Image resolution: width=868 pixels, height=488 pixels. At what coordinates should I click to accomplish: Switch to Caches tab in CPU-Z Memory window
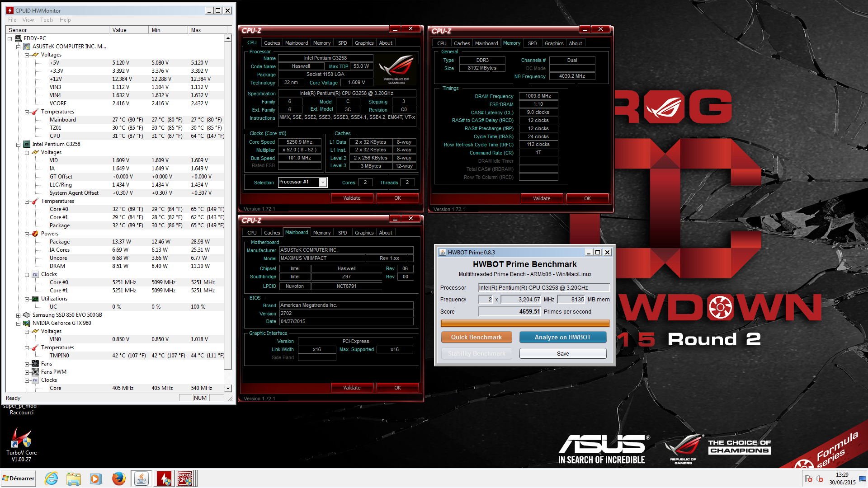[x=462, y=43]
